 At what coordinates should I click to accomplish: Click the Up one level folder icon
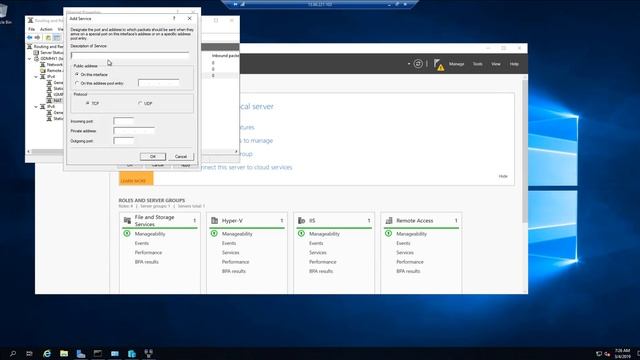(x=48, y=38)
